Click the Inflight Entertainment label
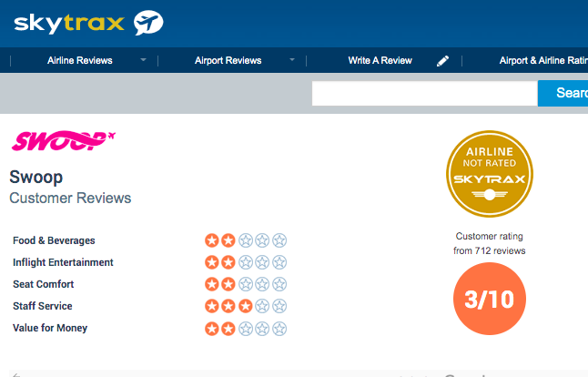Viewport: 588px width, 377px height. point(63,262)
